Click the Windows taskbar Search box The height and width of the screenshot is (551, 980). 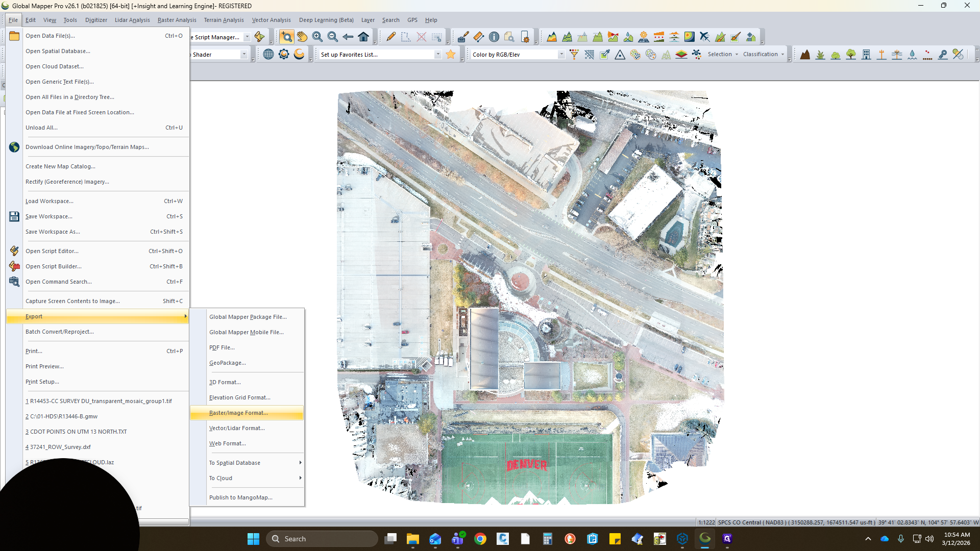(322, 539)
